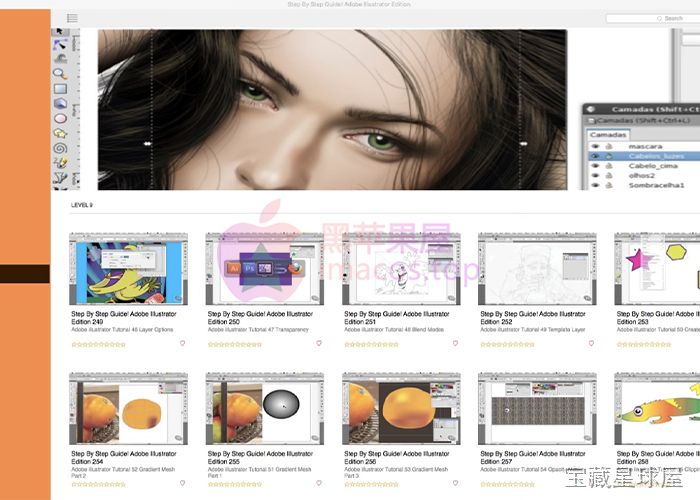Screen dimensions: 700x500
Task: Favorite Edition 254 with its heart icon
Action: point(182,483)
